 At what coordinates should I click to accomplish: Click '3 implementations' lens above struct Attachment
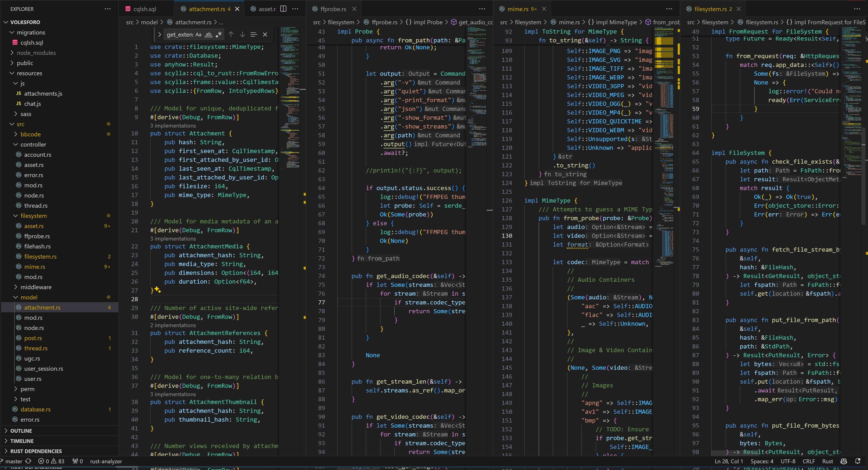(173, 125)
